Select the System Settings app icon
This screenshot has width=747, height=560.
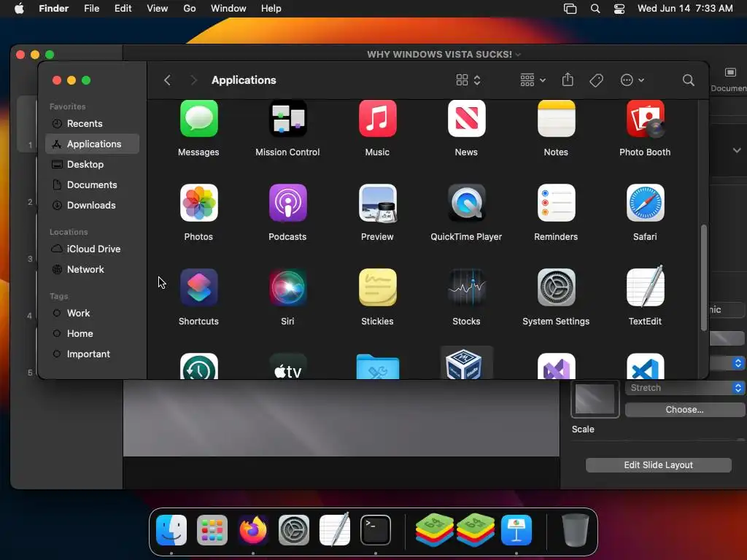[556, 287]
